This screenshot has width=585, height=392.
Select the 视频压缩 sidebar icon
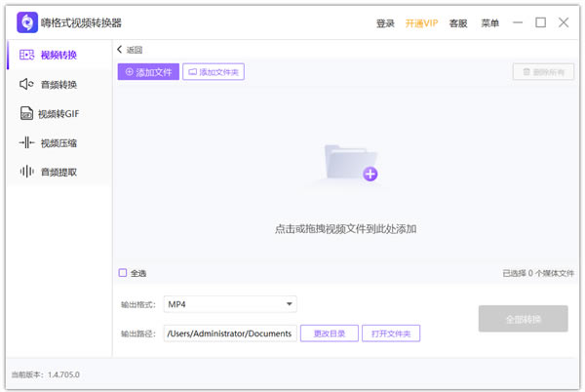(x=26, y=142)
